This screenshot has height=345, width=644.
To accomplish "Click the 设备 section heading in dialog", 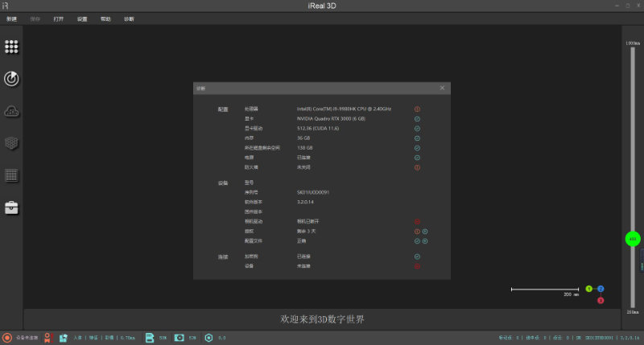I will [223, 183].
